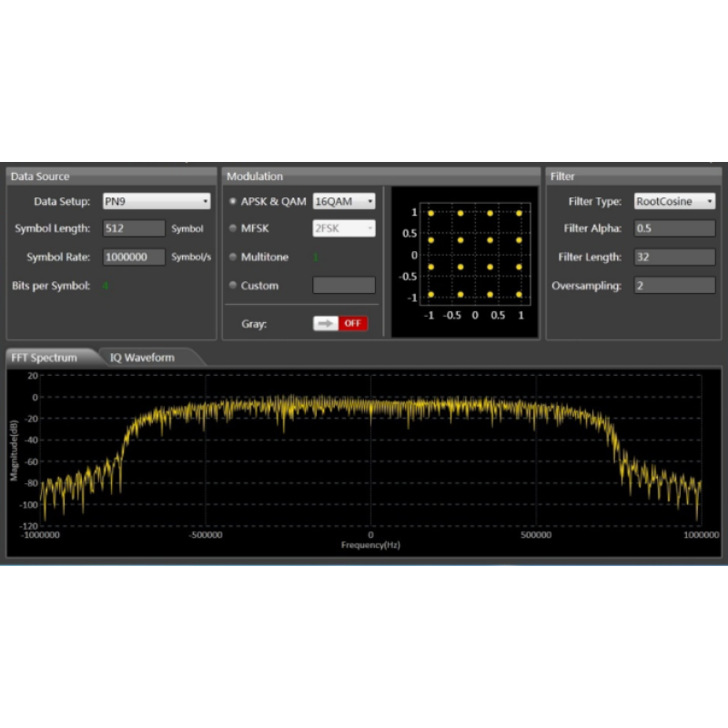
Task: Select the Multitone radio button
Action: pyautogui.click(x=233, y=258)
